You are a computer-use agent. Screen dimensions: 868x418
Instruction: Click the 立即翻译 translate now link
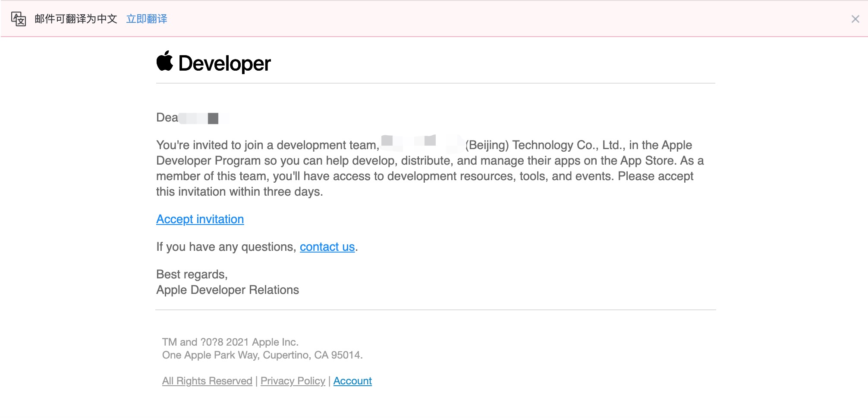147,19
